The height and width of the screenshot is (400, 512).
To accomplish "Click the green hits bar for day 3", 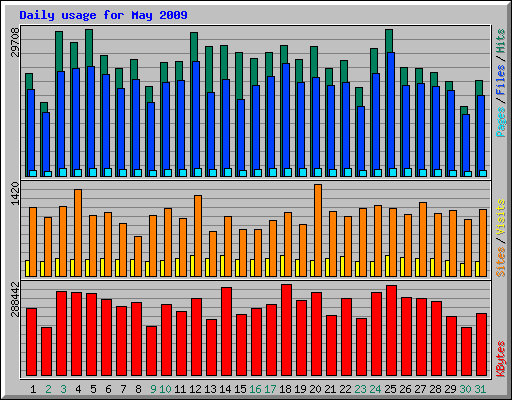I will pos(59,51).
